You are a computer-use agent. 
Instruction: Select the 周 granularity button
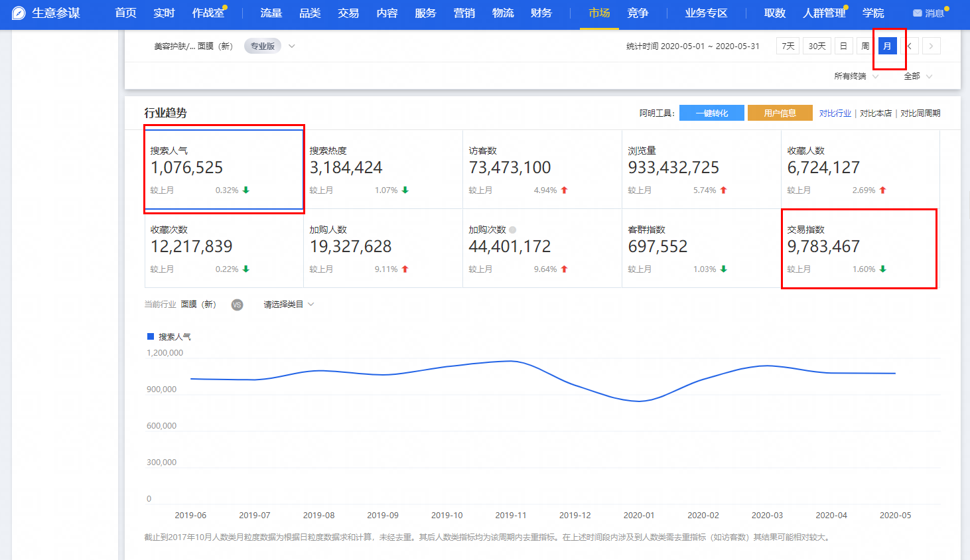click(x=865, y=46)
